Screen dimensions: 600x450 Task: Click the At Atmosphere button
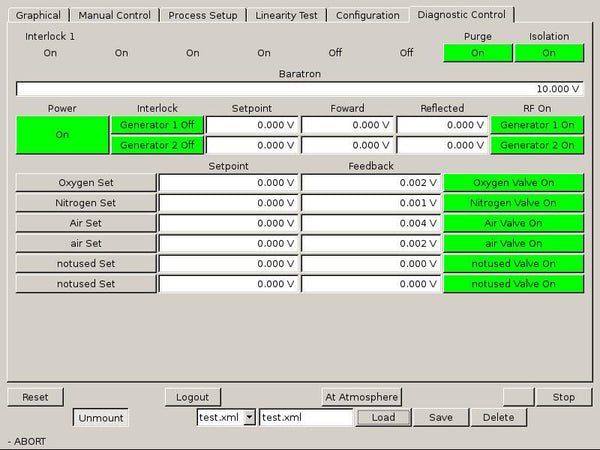coord(361,397)
